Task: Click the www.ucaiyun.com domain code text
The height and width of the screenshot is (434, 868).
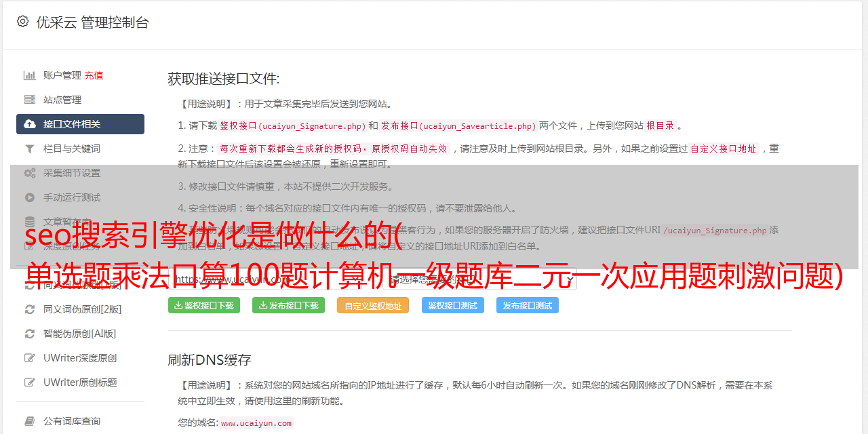Action: 256,423
